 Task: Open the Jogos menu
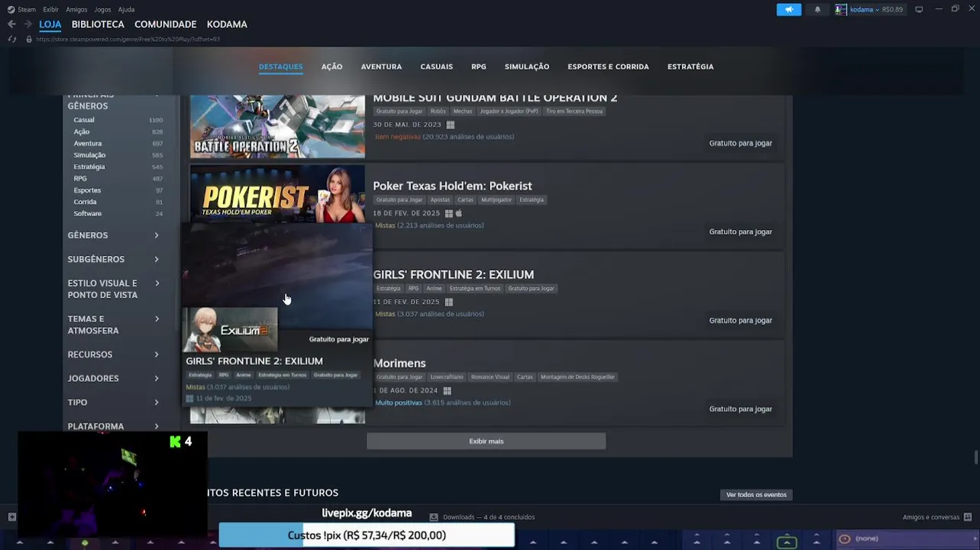click(102, 9)
